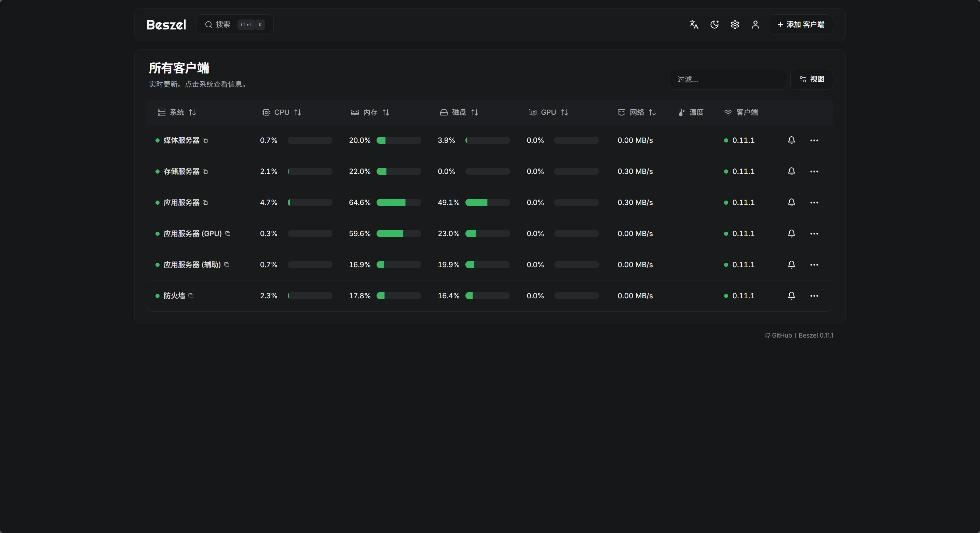The image size is (980, 533).
Task: Open alerts bell for 应用服务器 (GPU)
Action: point(791,234)
